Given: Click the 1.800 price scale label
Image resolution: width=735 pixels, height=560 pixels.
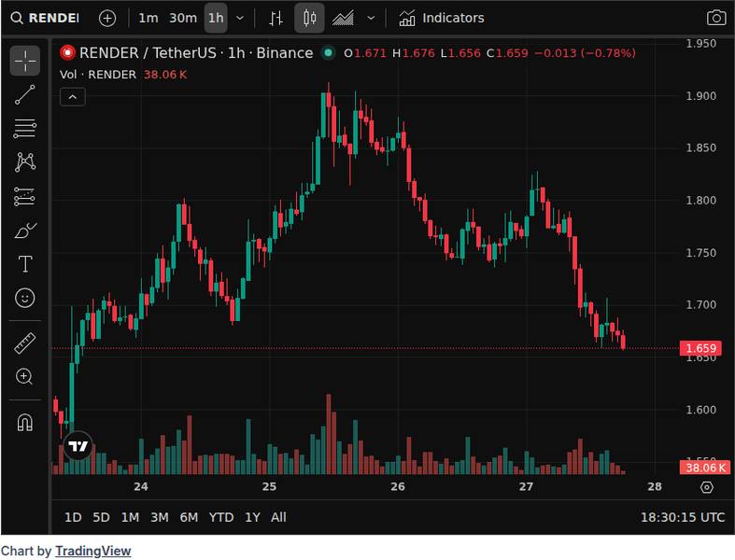Looking at the screenshot, I should 700,200.
